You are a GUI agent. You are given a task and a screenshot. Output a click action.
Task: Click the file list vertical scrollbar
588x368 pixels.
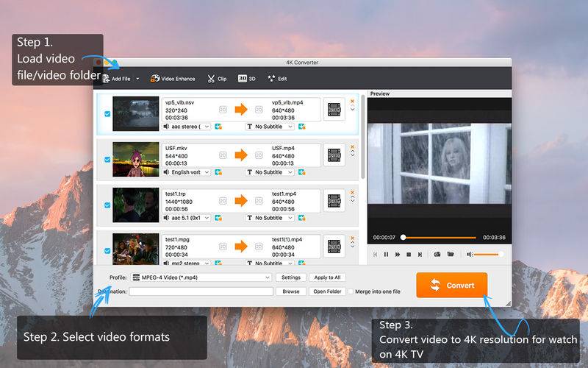click(362, 137)
